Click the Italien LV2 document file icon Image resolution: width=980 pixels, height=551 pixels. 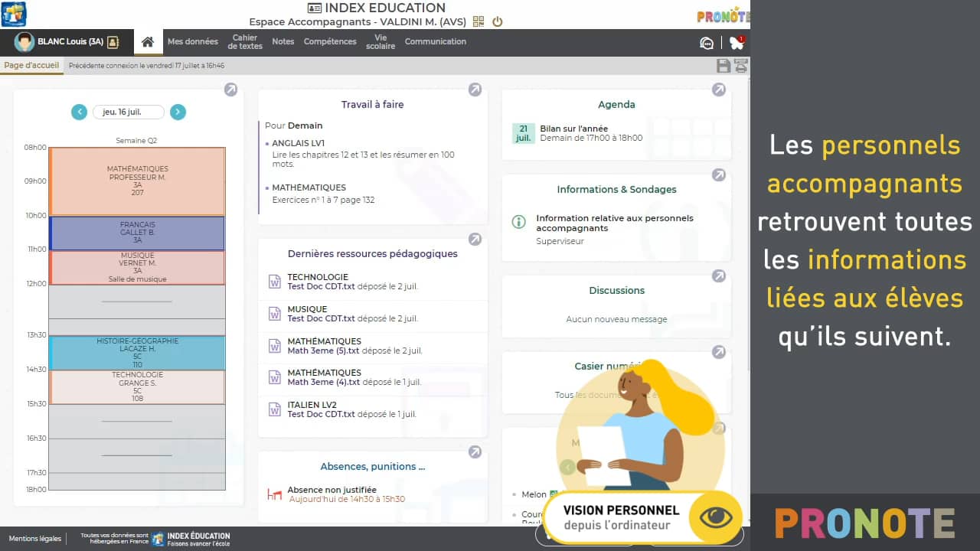[x=274, y=409]
